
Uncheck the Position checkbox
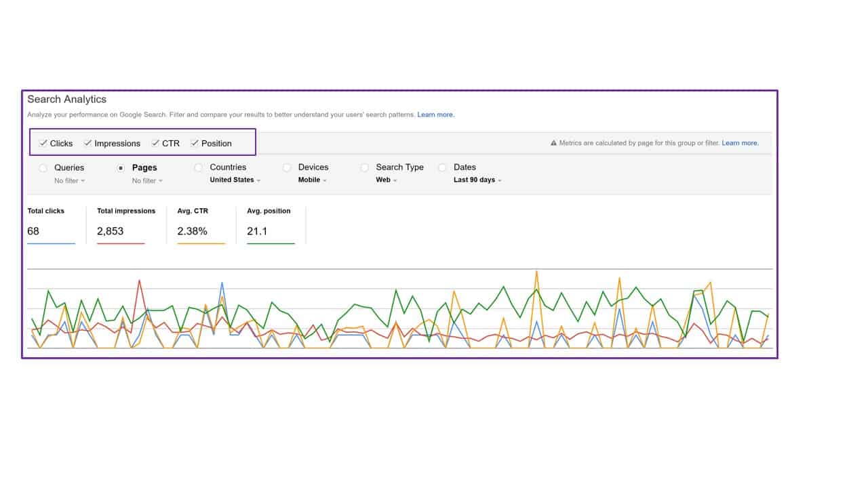[x=195, y=143]
